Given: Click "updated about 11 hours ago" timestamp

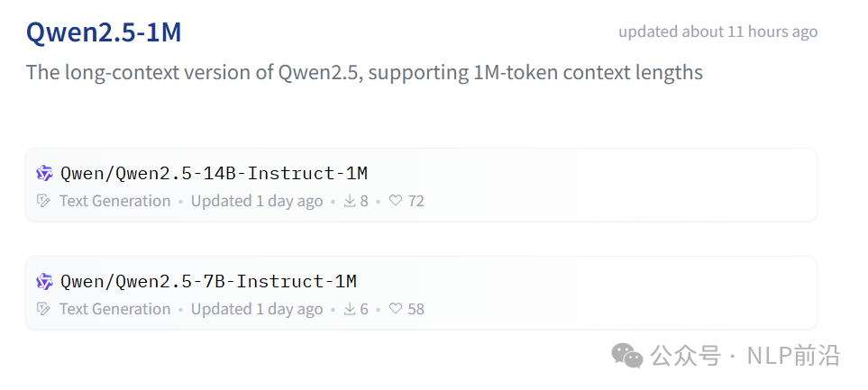Looking at the screenshot, I should click(x=717, y=32).
